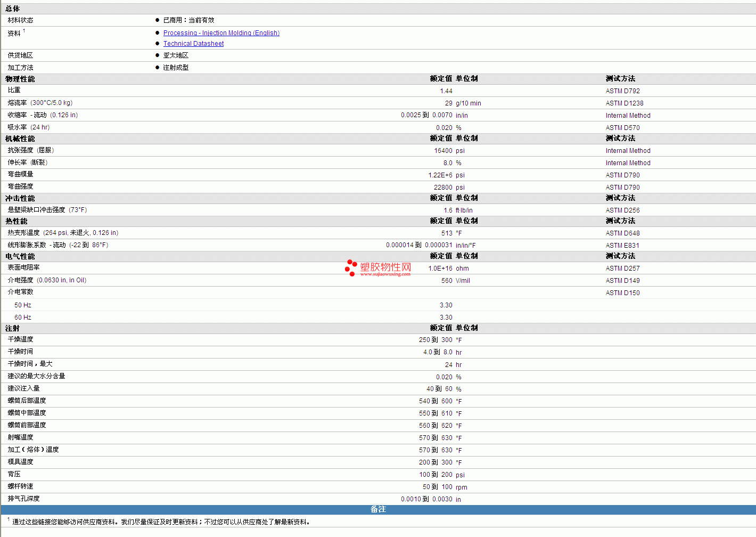Click the 亚太地区 region value

pos(176,55)
